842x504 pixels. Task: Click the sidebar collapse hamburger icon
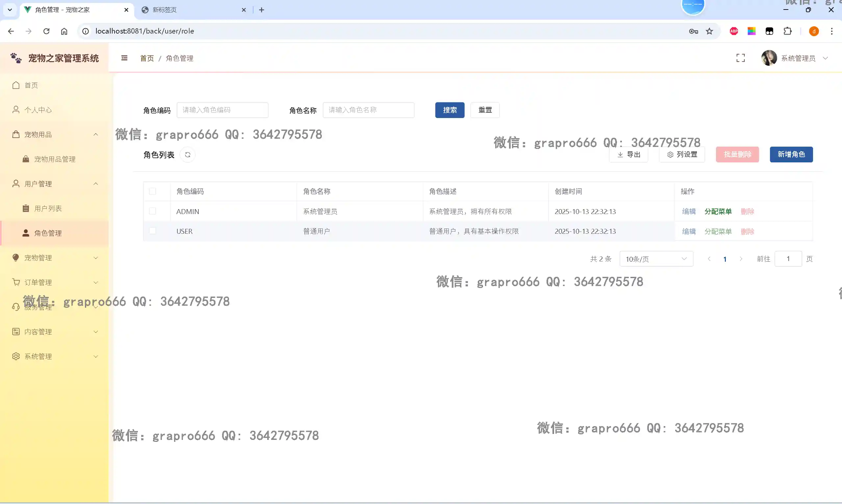click(124, 58)
